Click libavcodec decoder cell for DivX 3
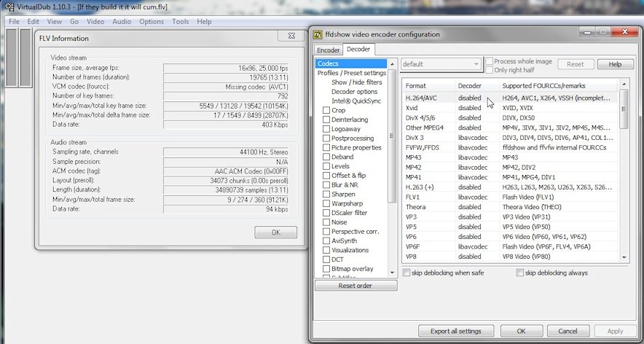Image resolution: width=644 pixels, height=344 pixels. [473, 138]
